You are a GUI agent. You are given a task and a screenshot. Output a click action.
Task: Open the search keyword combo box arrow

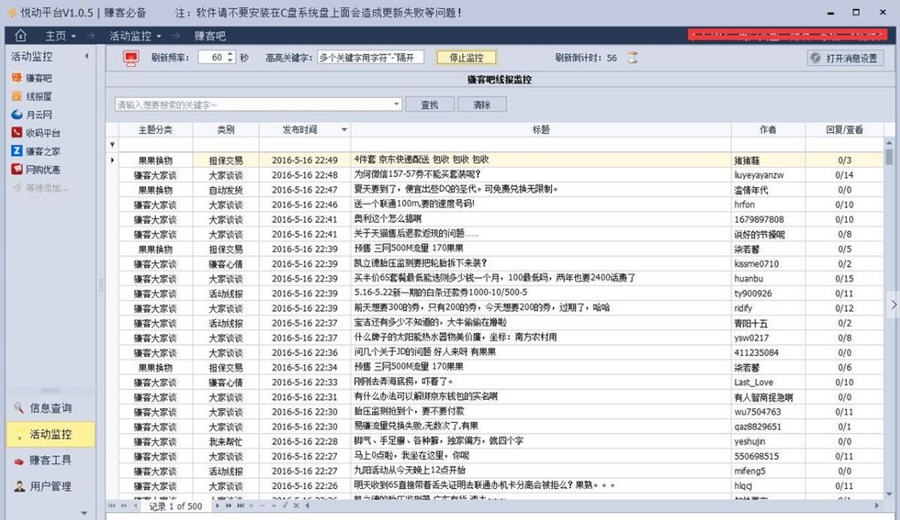396,104
